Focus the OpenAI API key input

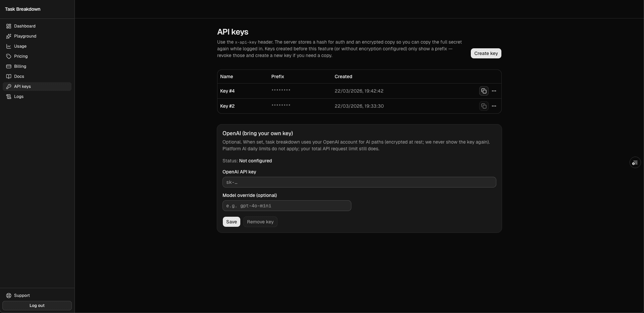(x=359, y=182)
